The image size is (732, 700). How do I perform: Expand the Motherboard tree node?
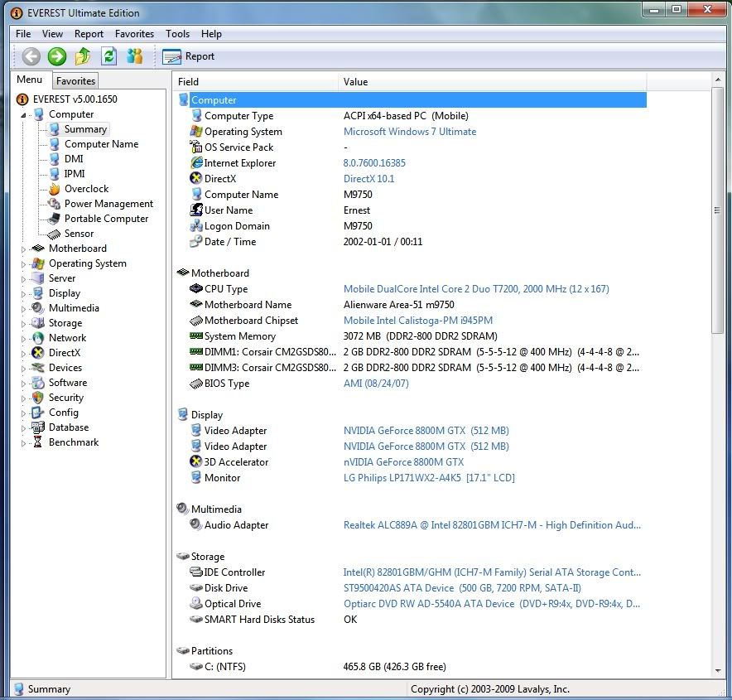coord(23,249)
